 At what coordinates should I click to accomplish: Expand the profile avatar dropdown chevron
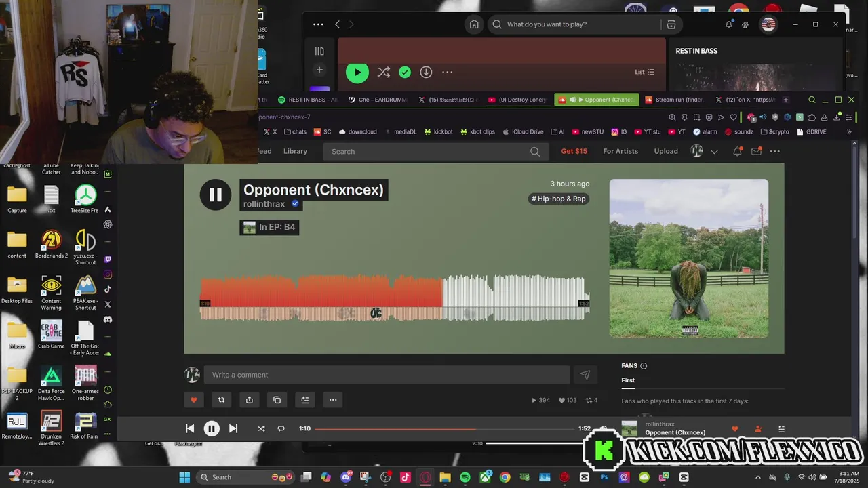[x=714, y=152]
